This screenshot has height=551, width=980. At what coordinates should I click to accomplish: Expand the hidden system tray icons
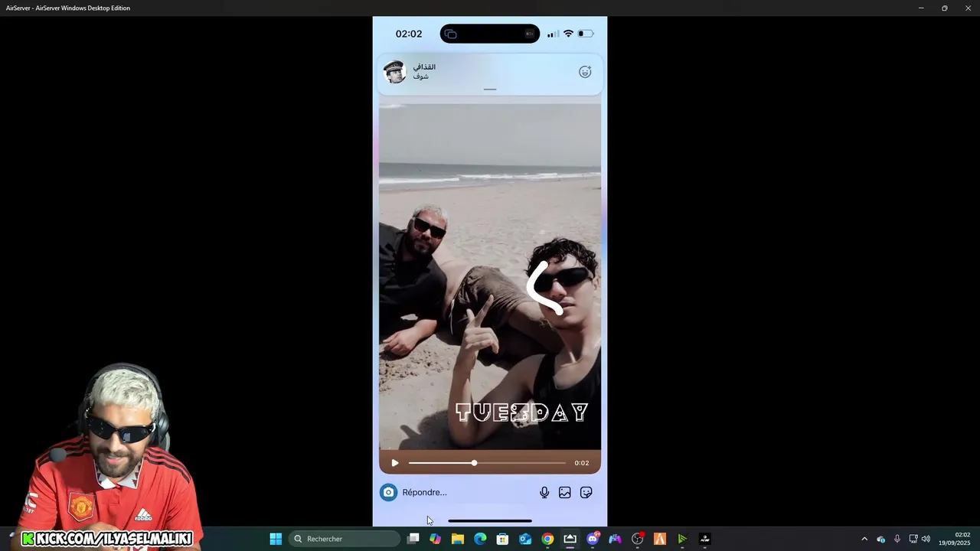click(864, 539)
